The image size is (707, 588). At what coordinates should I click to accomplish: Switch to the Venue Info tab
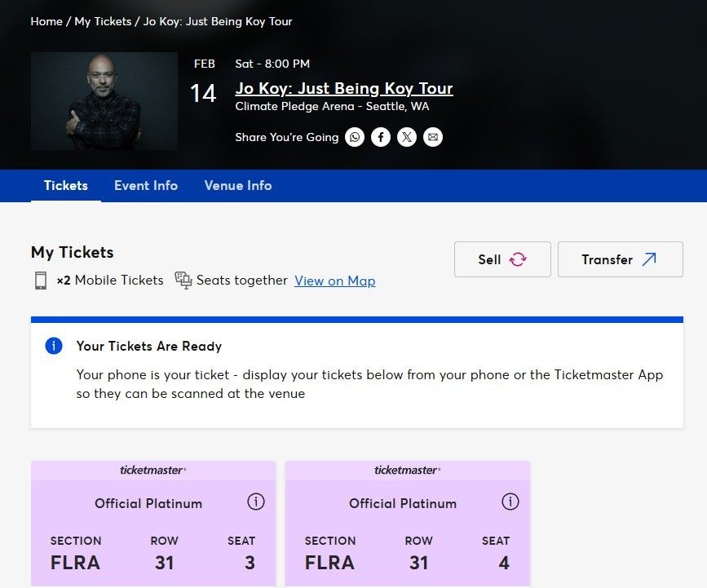pyautogui.click(x=238, y=185)
